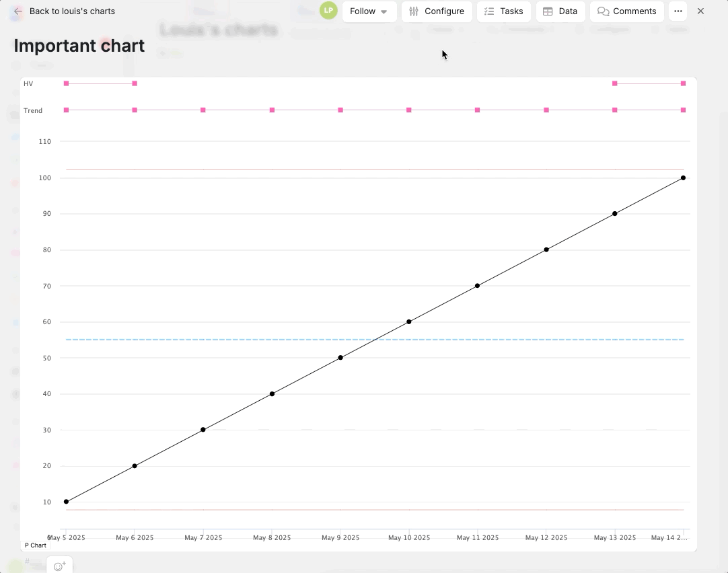The width and height of the screenshot is (728, 573).
Task: Click the Important chart title
Action: point(79,46)
